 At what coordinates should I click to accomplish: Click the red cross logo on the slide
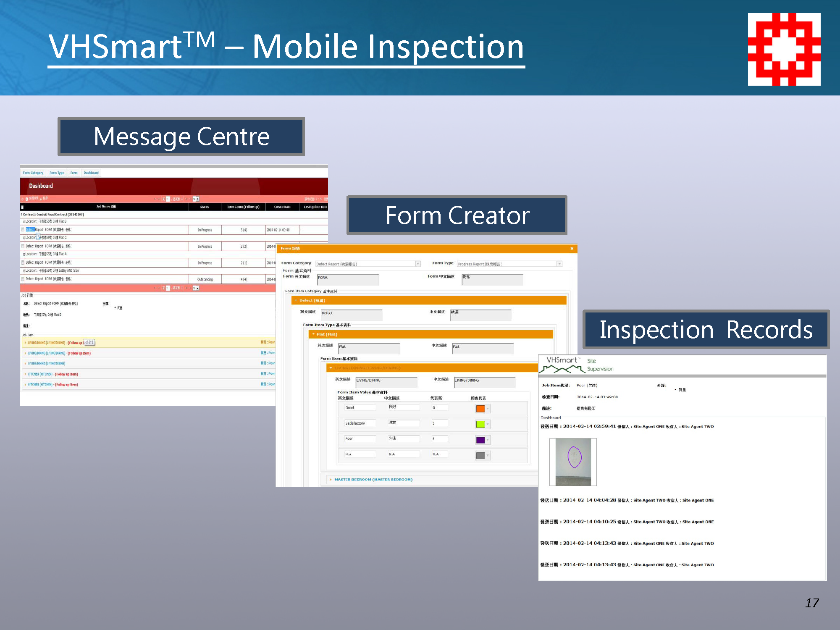pos(784,49)
